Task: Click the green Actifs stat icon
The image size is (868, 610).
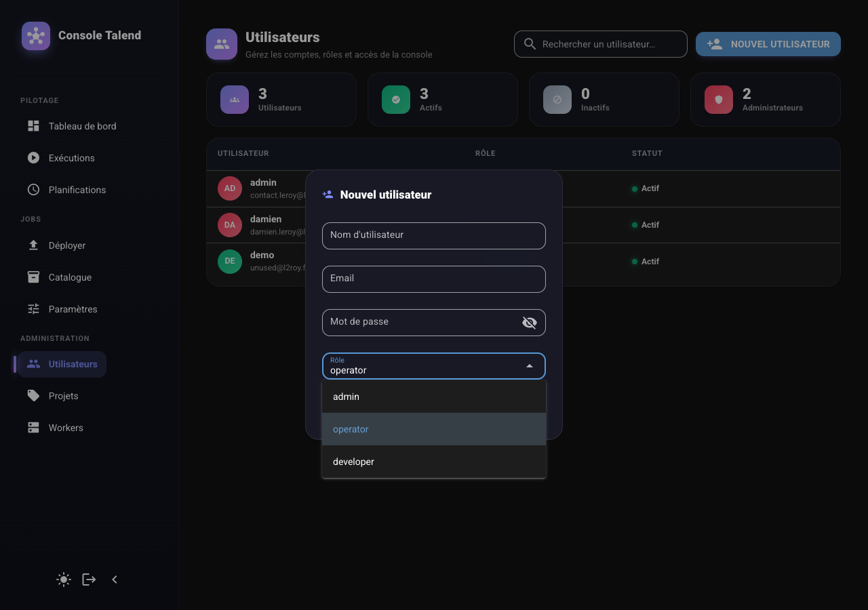Action: point(396,100)
